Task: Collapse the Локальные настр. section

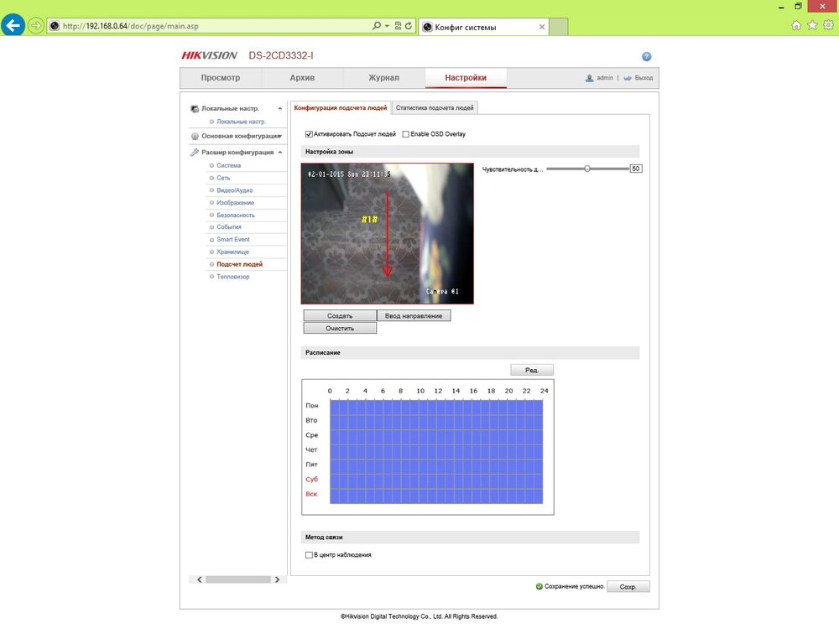Action: pos(280,109)
